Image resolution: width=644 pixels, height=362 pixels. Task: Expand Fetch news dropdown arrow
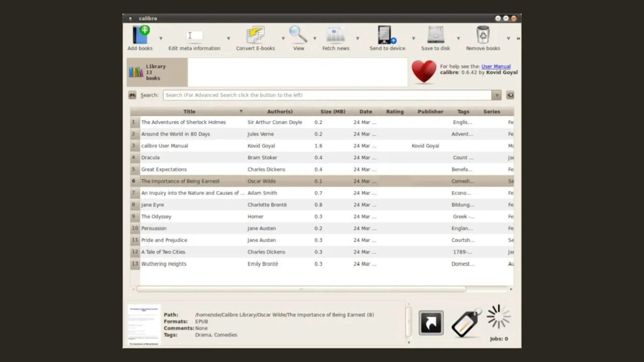click(357, 38)
